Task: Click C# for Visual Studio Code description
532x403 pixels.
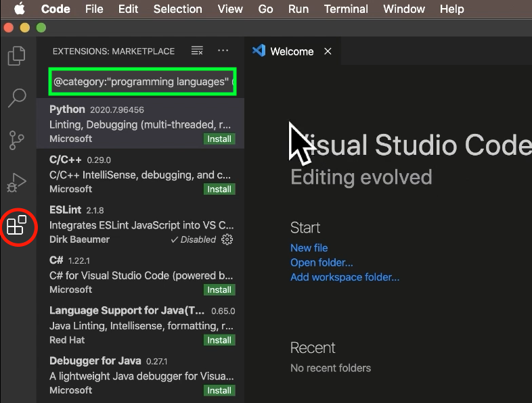Action: pyautogui.click(x=141, y=276)
